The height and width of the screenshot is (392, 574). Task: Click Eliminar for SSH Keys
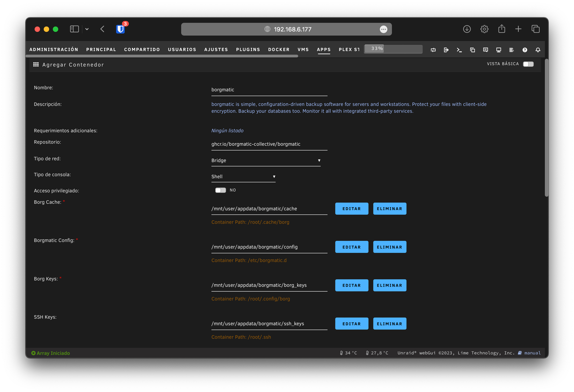(x=389, y=324)
